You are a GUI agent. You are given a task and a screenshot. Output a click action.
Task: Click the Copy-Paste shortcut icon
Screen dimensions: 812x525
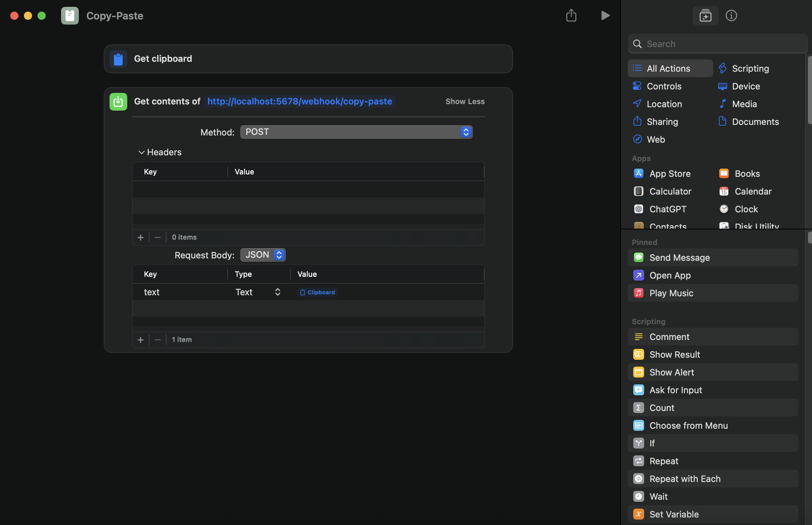[x=70, y=16]
